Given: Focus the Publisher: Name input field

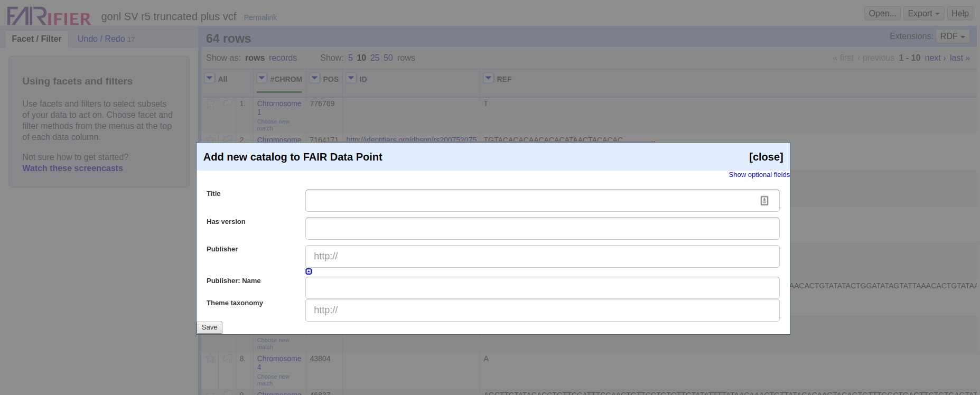Looking at the screenshot, I should point(542,288).
